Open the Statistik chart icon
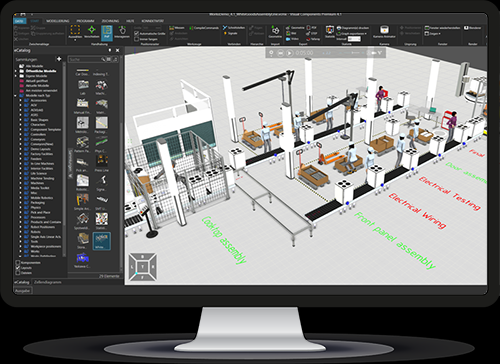Image resolution: width=500 pixels, height=364 pixels. coord(330,31)
